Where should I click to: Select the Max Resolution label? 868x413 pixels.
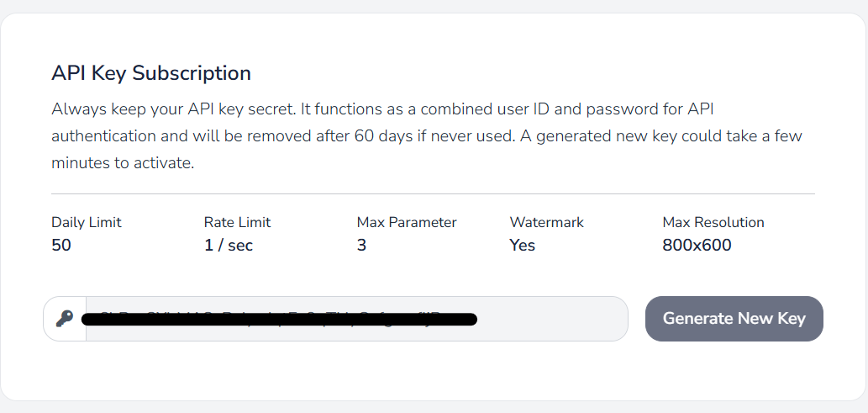(713, 222)
